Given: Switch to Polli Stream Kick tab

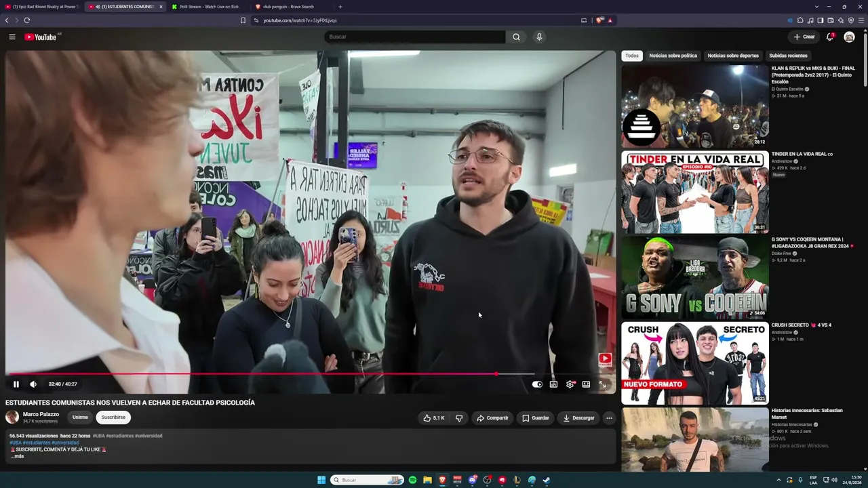Looking at the screenshot, I should point(207,7).
